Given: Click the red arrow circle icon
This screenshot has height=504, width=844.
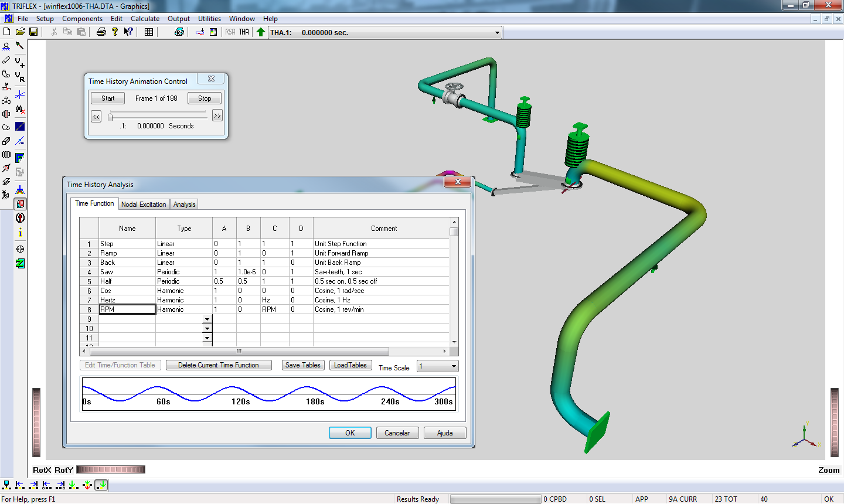Looking at the screenshot, I should [x=20, y=218].
